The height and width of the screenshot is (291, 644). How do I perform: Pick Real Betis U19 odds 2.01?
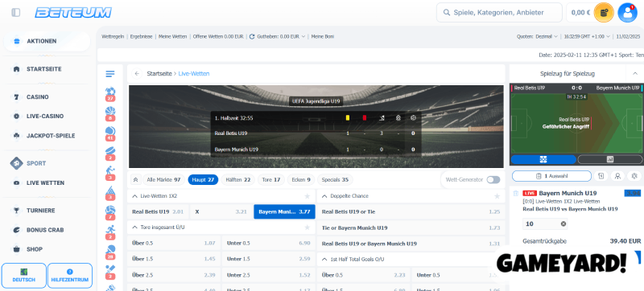click(158, 212)
